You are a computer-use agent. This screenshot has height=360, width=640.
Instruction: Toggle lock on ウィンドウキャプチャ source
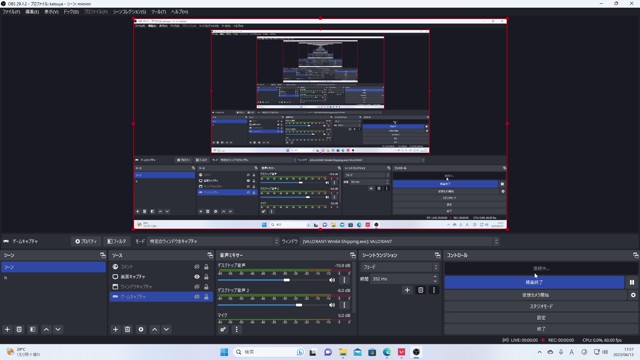pyautogui.click(x=206, y=287)
